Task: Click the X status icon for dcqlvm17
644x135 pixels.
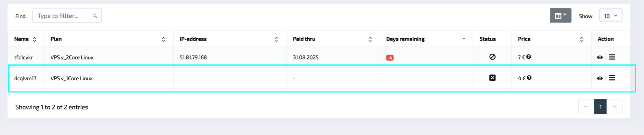Action: [492, 78]
